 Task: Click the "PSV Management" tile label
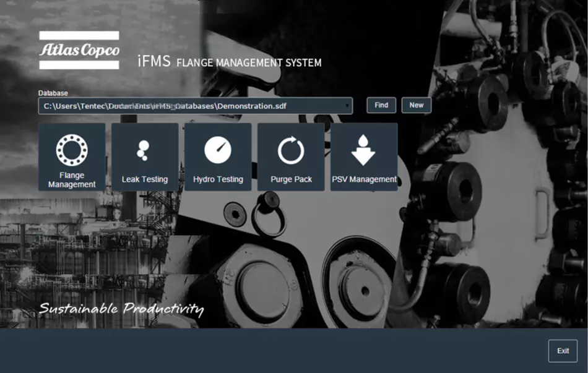[x=364, y=179]
